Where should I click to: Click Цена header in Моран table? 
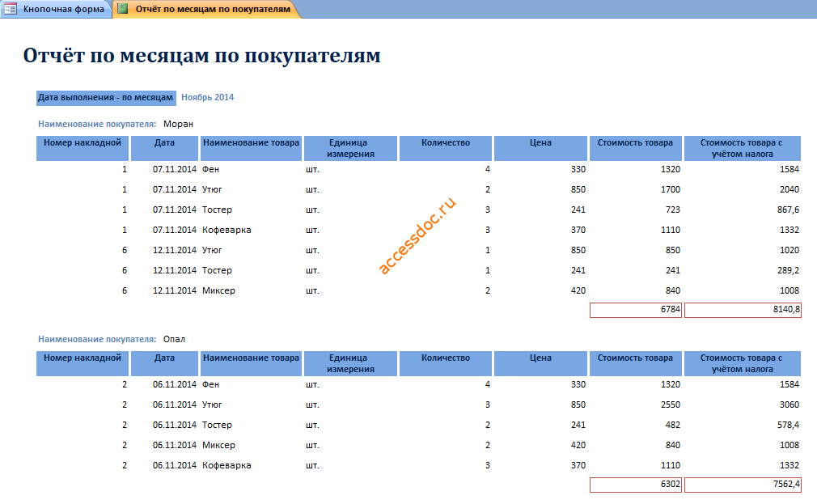(541, 148)
